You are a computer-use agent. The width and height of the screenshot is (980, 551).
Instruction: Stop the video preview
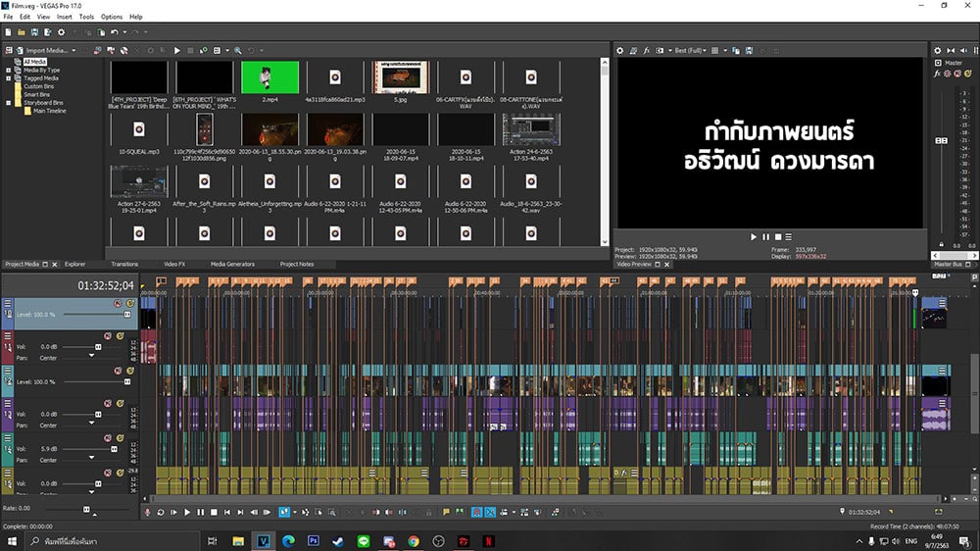pyautogui.click(x=777, y=237)
